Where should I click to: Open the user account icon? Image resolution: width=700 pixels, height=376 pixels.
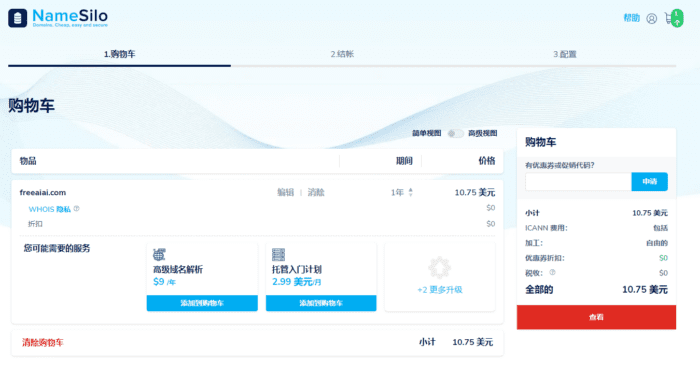pyautogui.click(x=651, y=18)
